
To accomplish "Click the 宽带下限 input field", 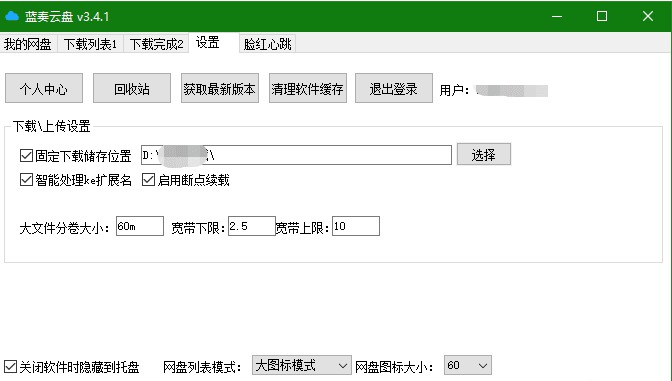I will (x=252, y=226).
